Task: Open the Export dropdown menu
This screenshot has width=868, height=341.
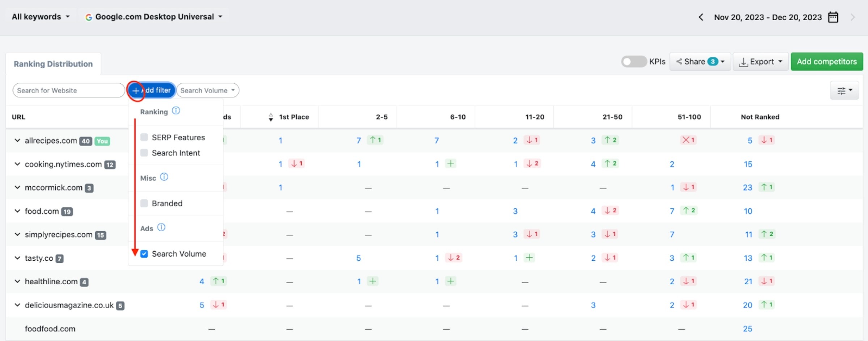Action: [x=761, y=61]
